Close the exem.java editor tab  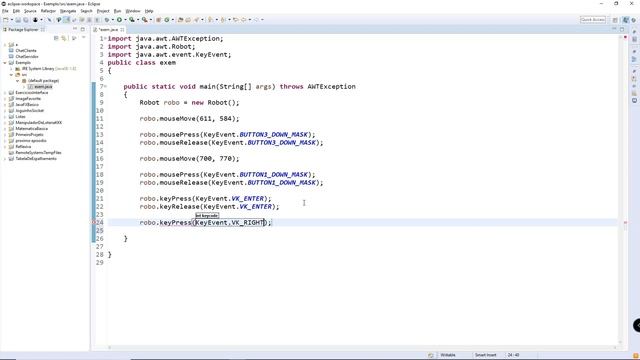tap(122, 29)
